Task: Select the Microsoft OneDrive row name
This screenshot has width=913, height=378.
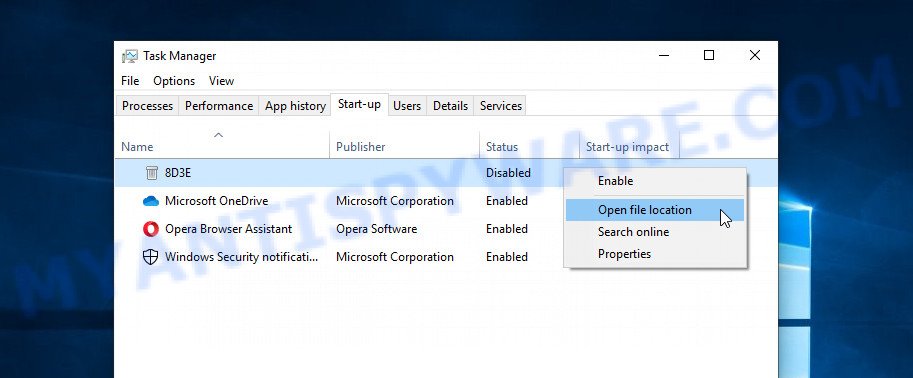Action: [217, 201]
